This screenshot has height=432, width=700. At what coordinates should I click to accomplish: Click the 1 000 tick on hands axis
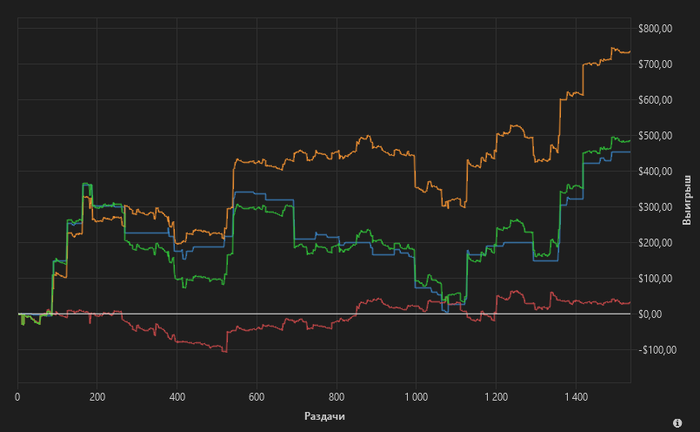tap(416, 397)
